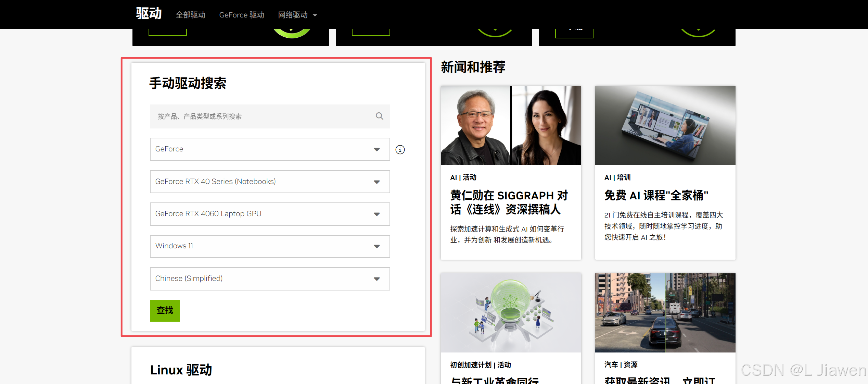Screen dimensions: 868x384
Task: Open the 汽车 | 资源 street scene thumbnail
Action: point(665,313)
